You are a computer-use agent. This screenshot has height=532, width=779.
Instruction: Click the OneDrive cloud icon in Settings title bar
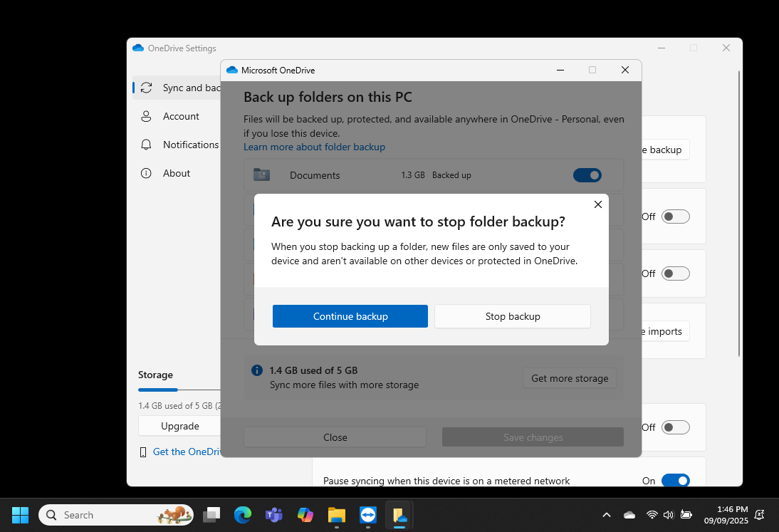pos(138,48)
